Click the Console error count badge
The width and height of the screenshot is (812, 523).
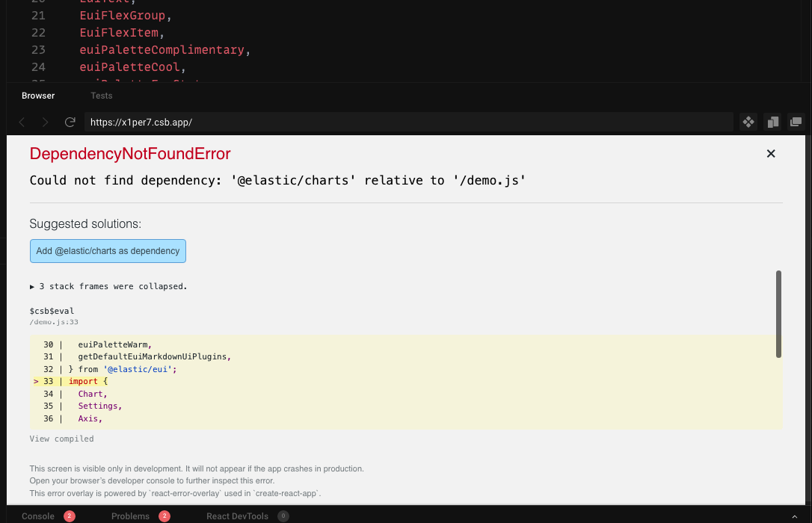pyautogui.click(x=68, y=516)
